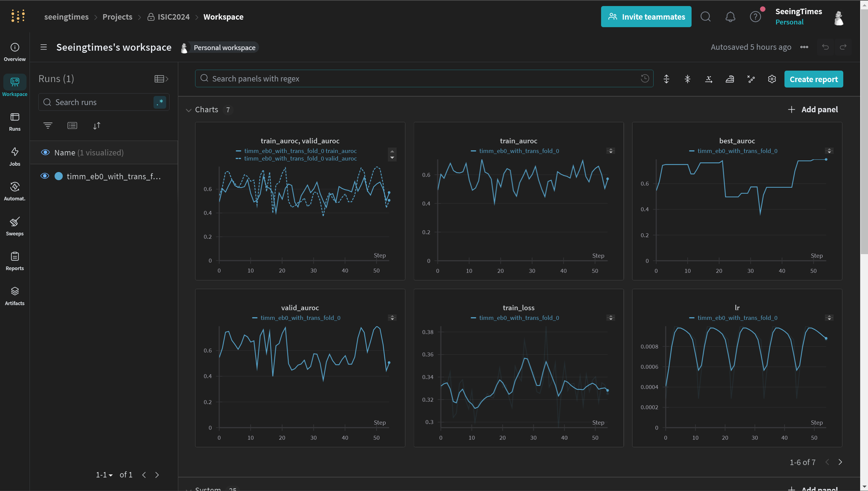The height and width of the screenshot is (491, 868).
Task: Focus the Search runs field
Action: [x=104, y=102]
